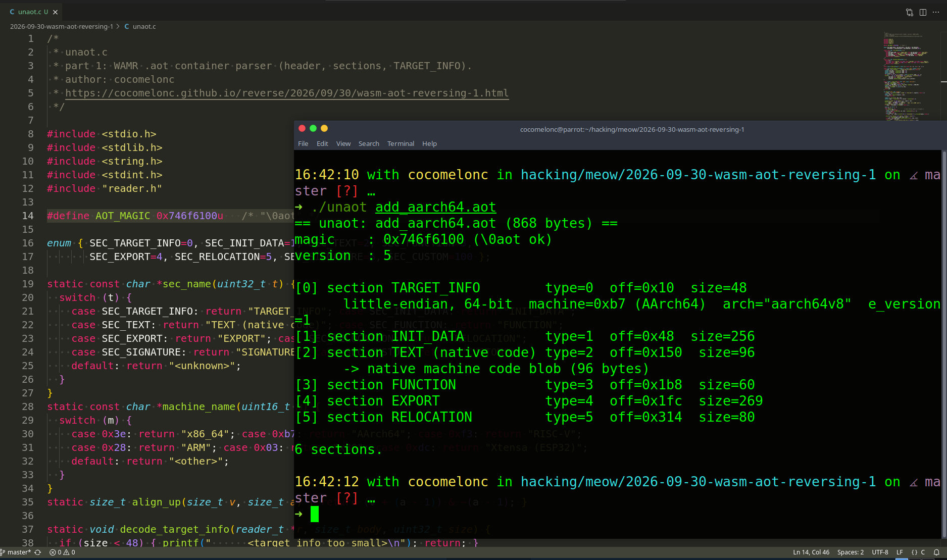Close the unaot.c editor tab
Image resolution: width=947 pixels, height=560 pixels.
(x=56, y=12)
